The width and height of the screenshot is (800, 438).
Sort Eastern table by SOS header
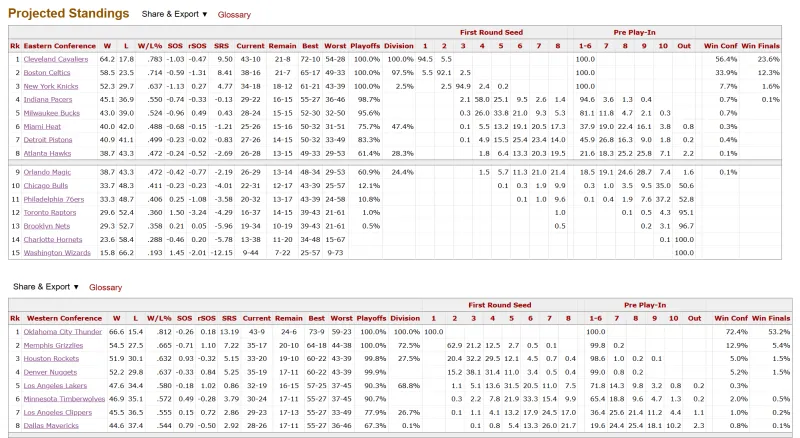175,46
